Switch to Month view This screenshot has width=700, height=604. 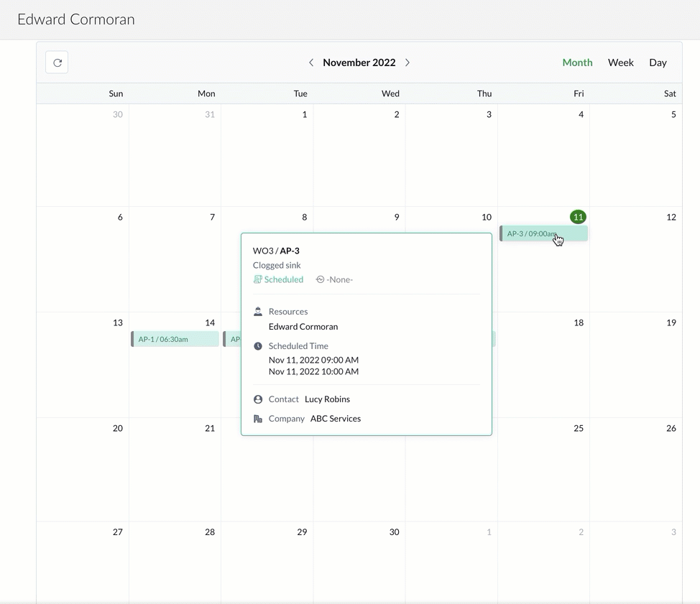point(577,62)
